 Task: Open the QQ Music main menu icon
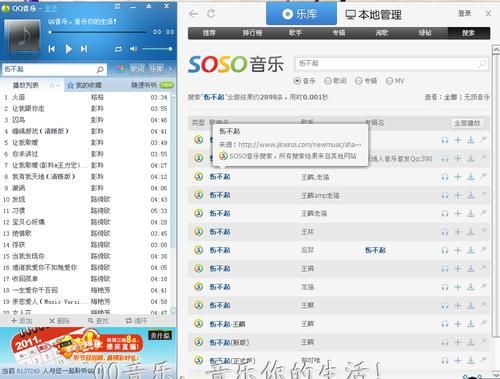(x=117, y=6)
